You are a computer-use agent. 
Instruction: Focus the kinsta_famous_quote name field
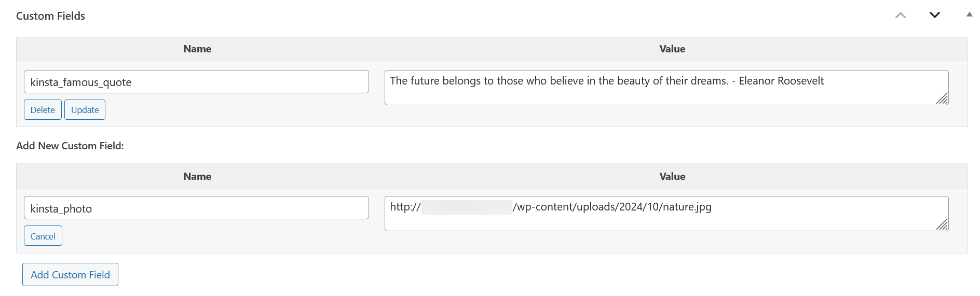point(196,82)
